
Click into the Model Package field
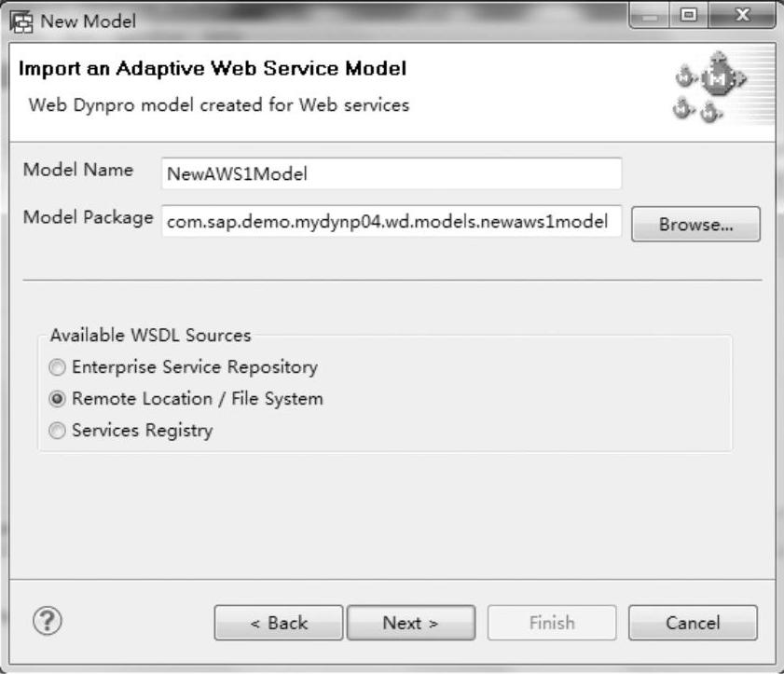click(x=392, y=221)
